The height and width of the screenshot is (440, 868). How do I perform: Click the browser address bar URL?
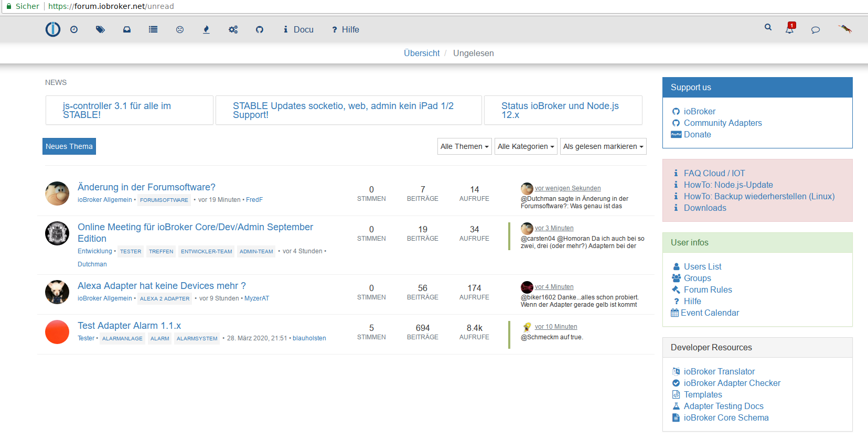[111, 6]
